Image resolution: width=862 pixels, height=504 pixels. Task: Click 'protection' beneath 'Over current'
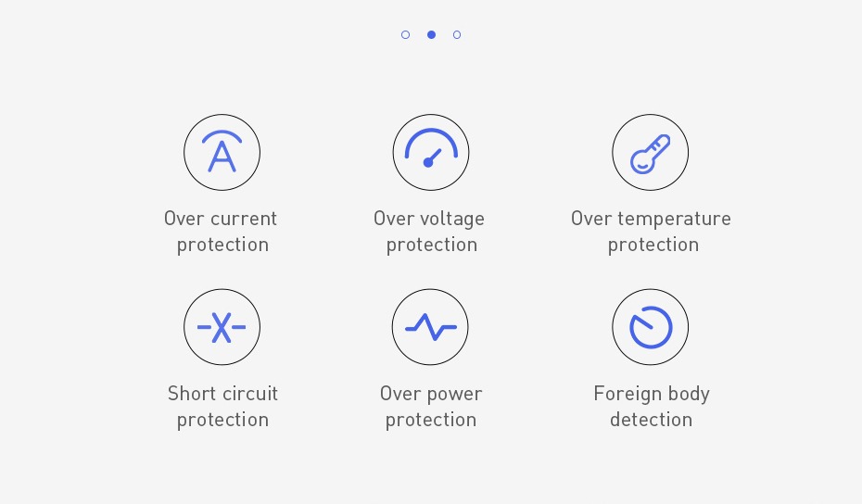(x=222, y=246)
